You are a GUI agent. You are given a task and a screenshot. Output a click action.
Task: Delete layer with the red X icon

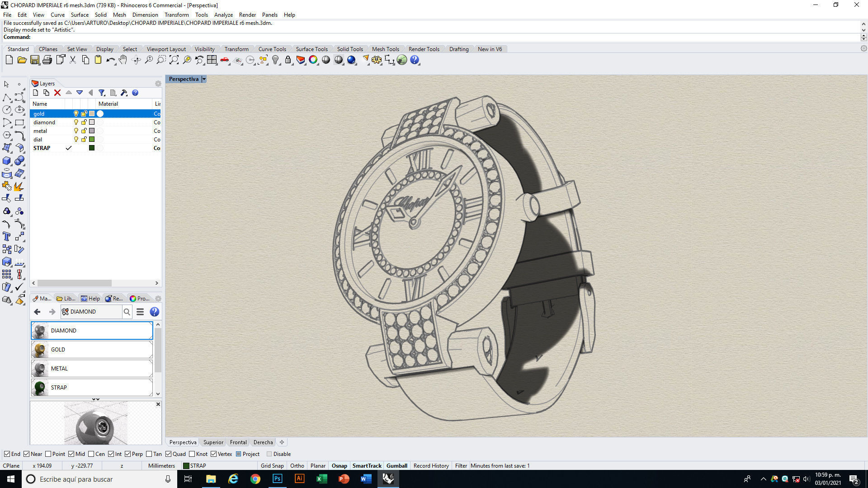coord(57,93)
